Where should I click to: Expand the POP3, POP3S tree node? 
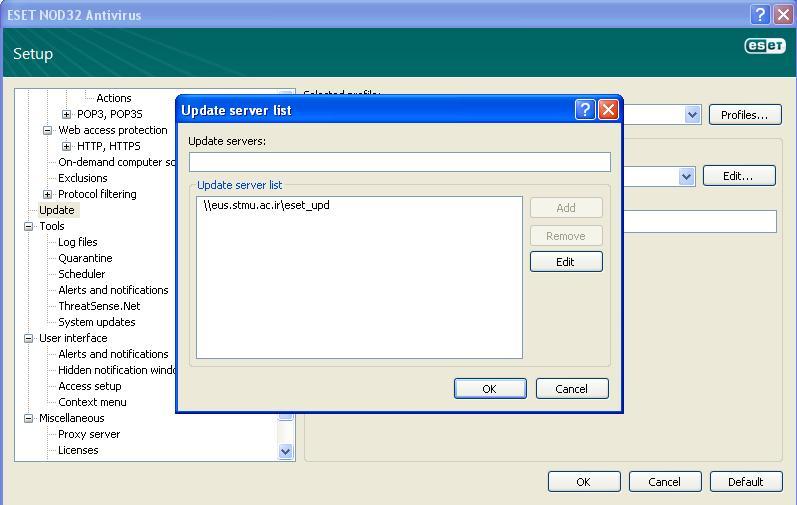67,114
